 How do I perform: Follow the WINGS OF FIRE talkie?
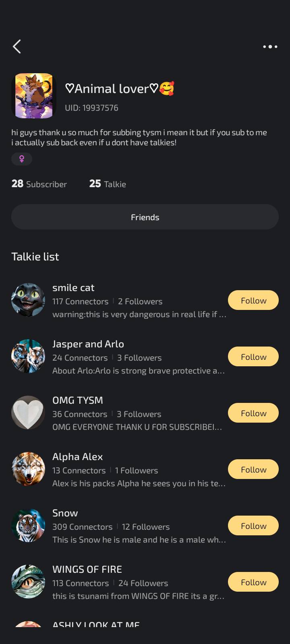point(253,582)
